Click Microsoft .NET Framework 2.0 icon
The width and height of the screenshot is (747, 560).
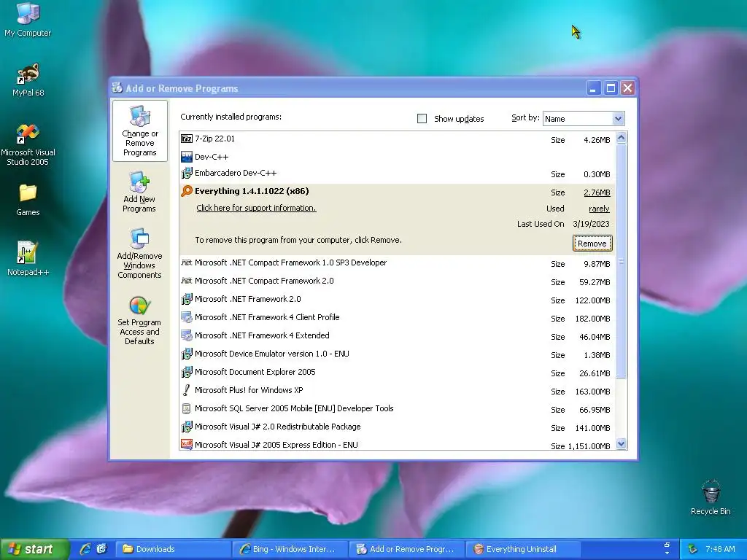tap(186, 300)
